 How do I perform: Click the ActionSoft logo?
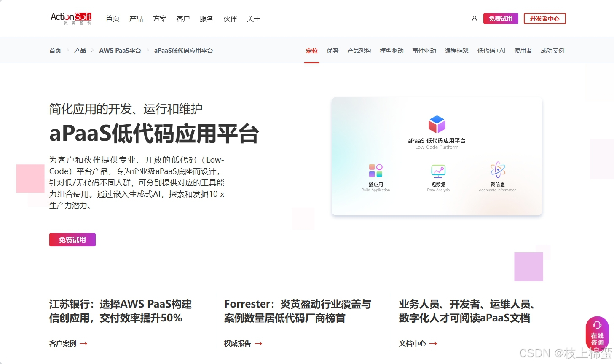(71, 18)
